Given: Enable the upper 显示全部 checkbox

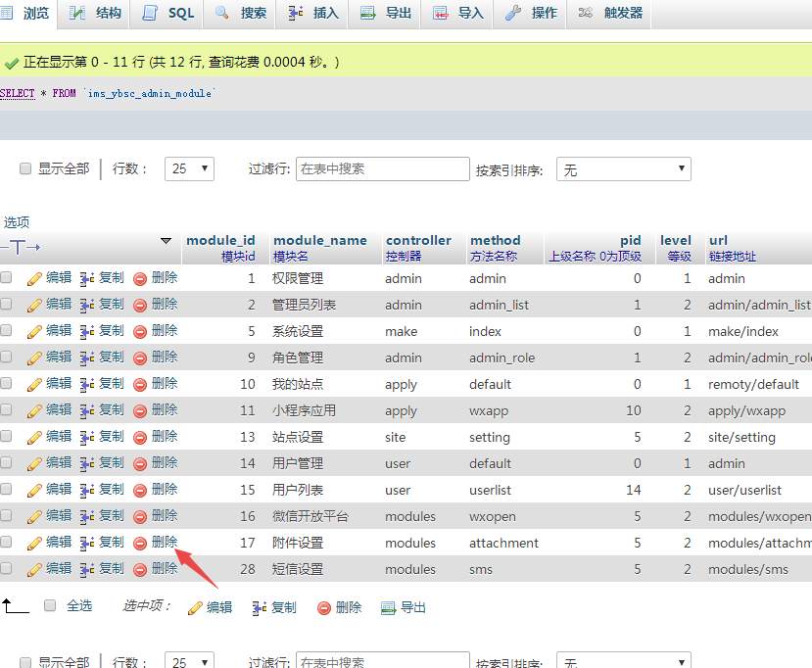Looking at the screenshot, I should click(24, 168).
